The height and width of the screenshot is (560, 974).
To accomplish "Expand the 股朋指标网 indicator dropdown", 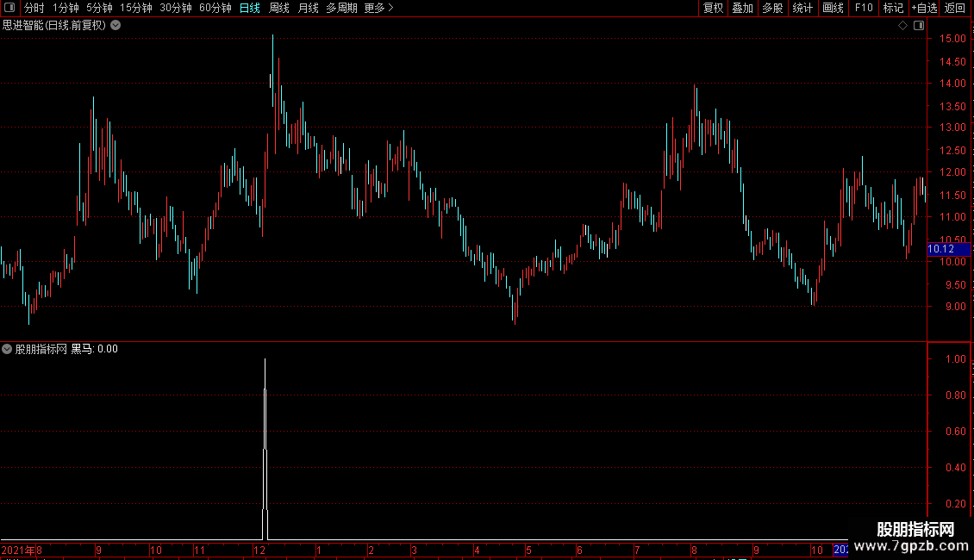I will tap(7, 349).
